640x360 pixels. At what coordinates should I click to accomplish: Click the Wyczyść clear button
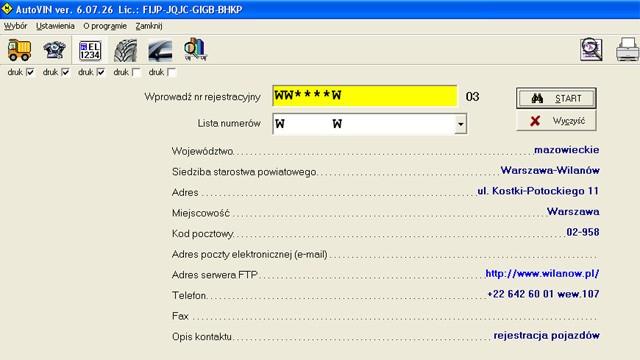556,121
